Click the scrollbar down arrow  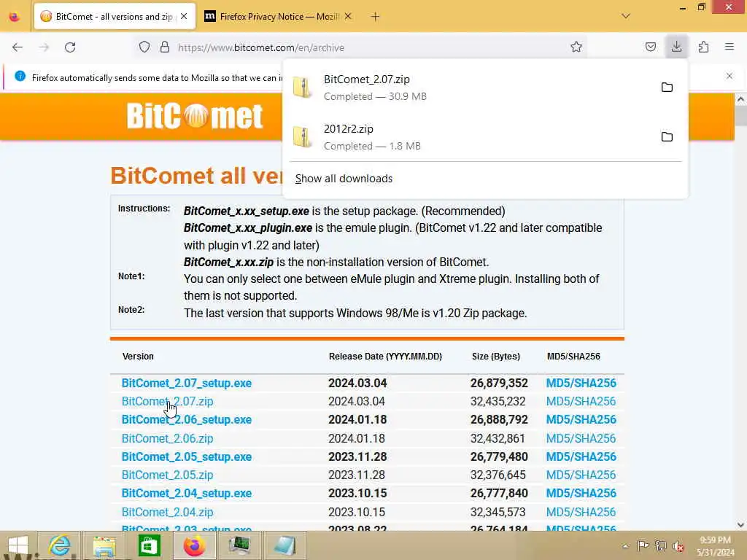point(740,525)
